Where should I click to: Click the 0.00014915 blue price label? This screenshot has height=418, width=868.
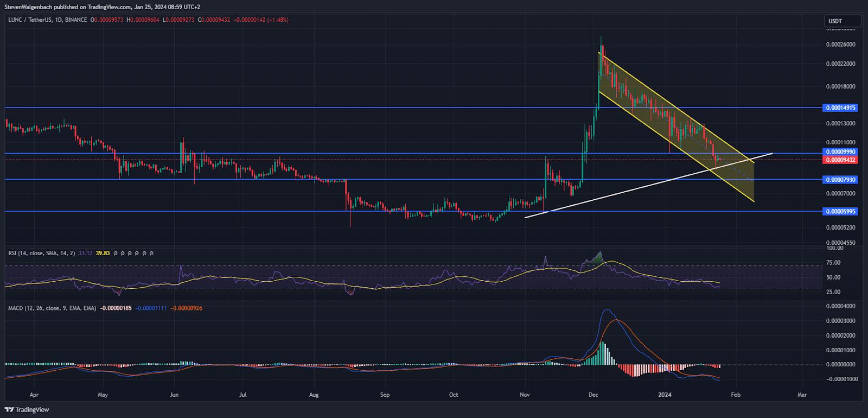pos(840,108)
